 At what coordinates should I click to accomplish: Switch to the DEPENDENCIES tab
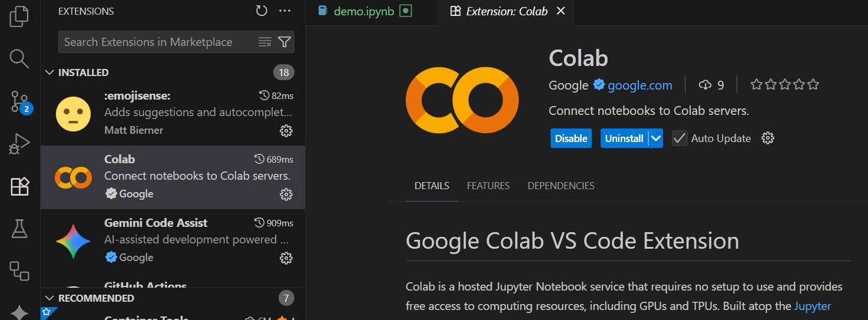point(561,186)
